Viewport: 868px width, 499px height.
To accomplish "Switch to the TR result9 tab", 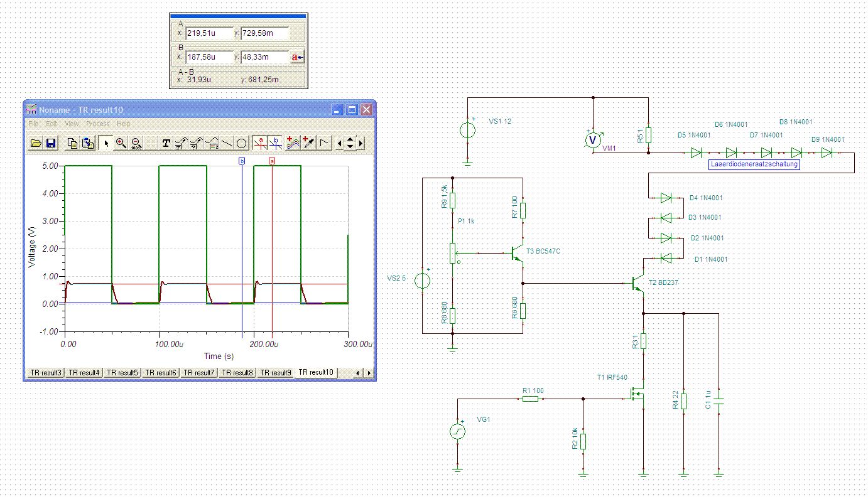I will pos(276,373).
